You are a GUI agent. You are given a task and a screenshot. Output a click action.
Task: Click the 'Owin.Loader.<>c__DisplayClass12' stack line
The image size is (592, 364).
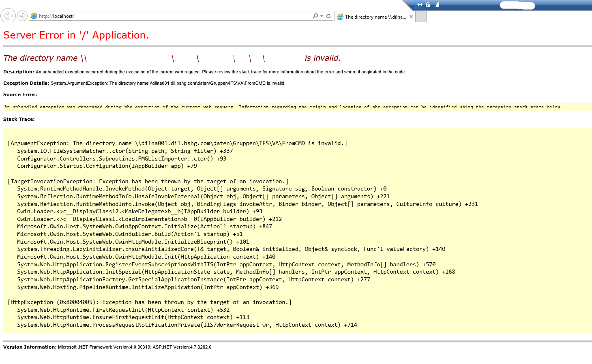coord(139,211)
